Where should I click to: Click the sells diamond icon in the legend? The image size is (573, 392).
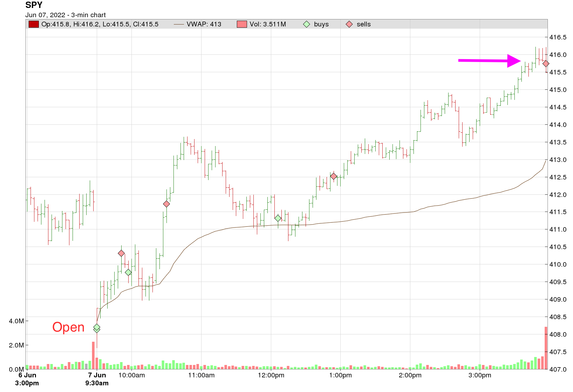click(349, 24)
